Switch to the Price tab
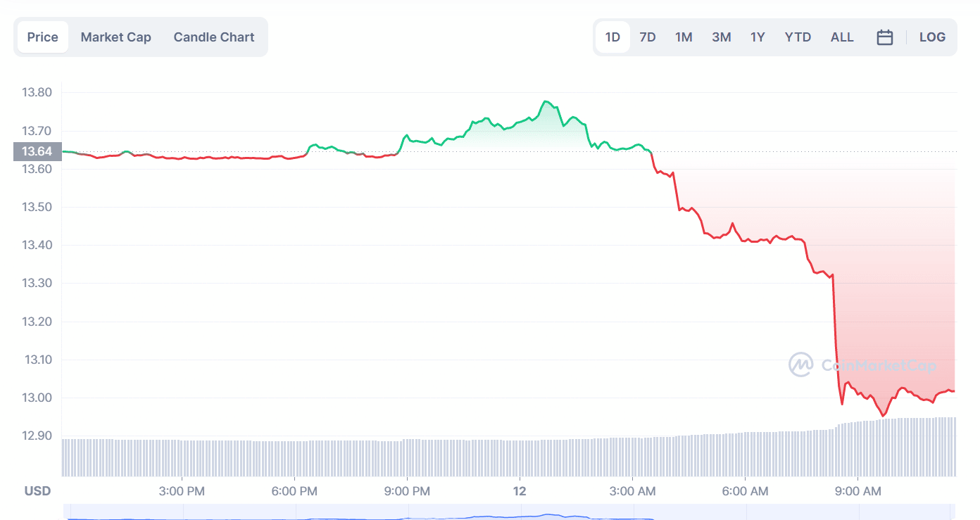 point(42,37)
